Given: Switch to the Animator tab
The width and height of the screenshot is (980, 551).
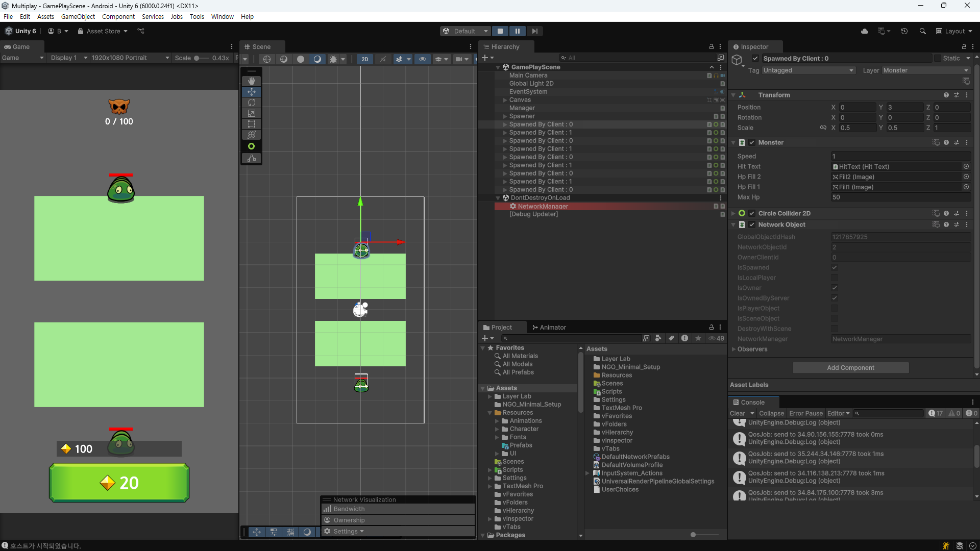Looking at the screenshot, I should pyautogui.click(x=549, y=328).
